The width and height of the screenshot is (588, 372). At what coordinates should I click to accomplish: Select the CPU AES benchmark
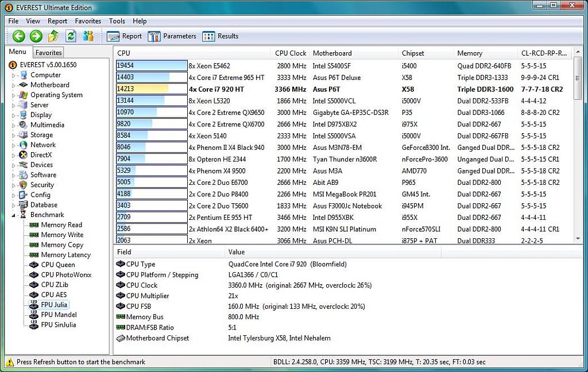tap(54, 294)
